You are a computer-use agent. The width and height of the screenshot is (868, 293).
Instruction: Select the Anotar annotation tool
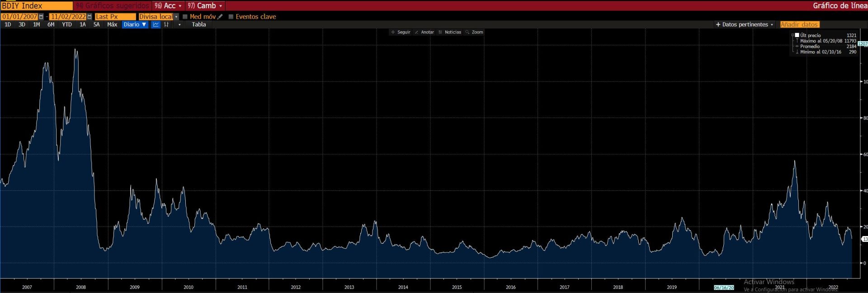coord(424,32)
